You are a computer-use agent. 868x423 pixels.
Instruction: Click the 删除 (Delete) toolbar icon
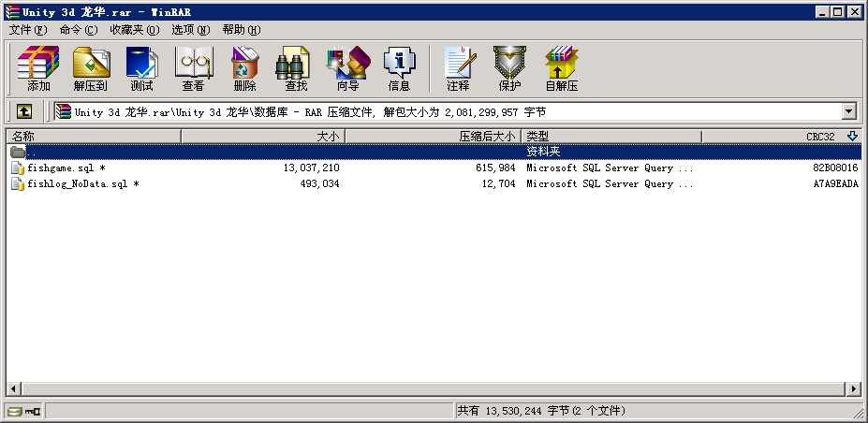[x=244, y=68]
